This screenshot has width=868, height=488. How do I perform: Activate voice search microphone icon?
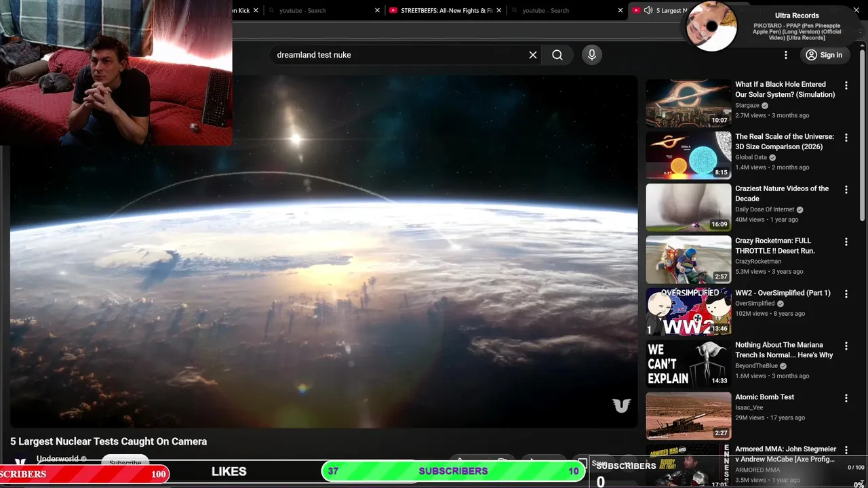point(592,55)
